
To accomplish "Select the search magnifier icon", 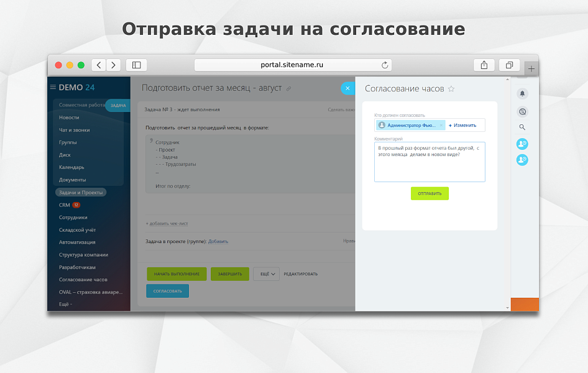I will point(522,127).
